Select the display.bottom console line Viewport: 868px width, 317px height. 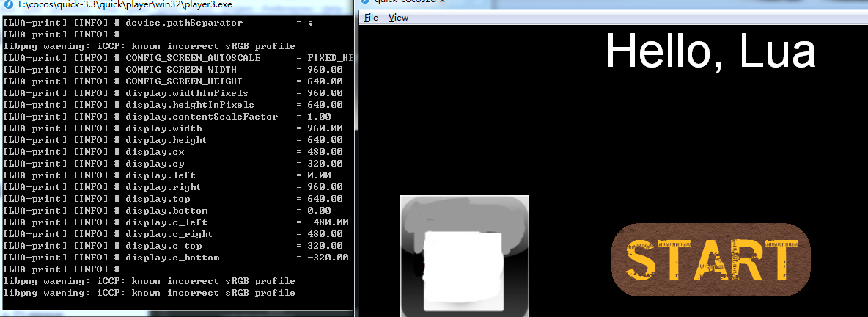[167, 211]
